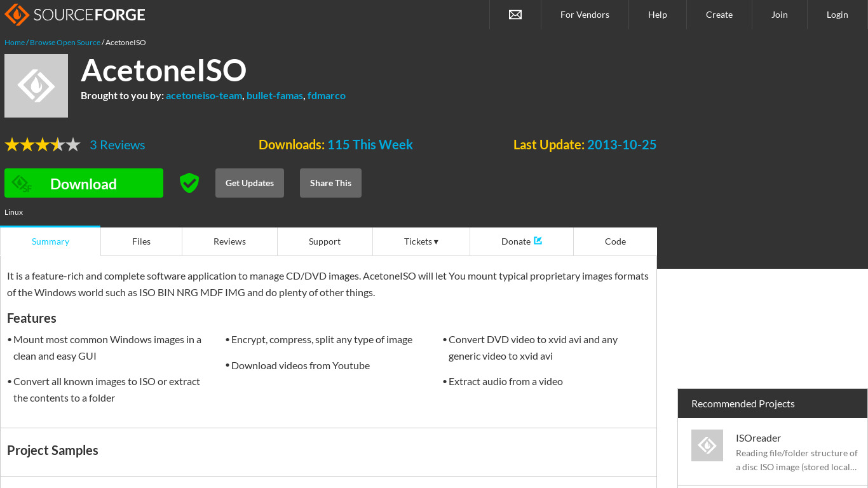This screenshot has width=868, height=488.
Task: Open the Code tab
Action: coord(615,241)
